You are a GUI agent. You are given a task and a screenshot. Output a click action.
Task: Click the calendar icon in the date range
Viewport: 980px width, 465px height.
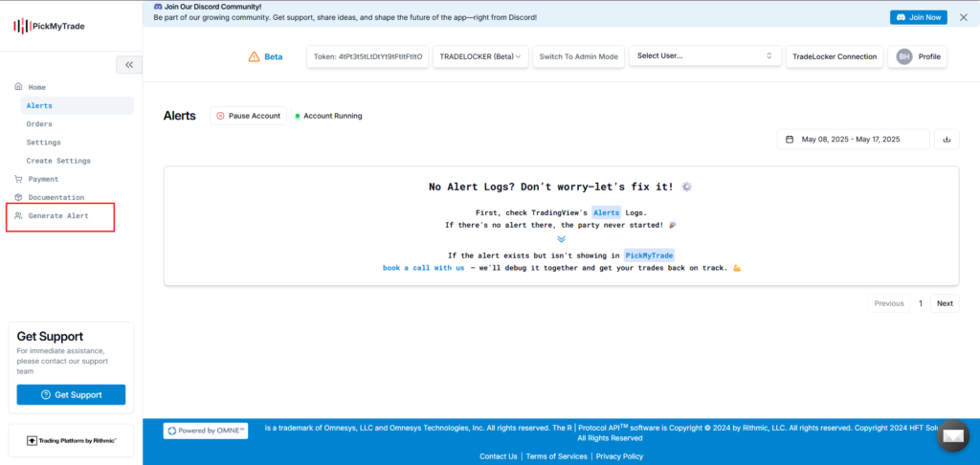pyautogui.click(x=790, y=140)
